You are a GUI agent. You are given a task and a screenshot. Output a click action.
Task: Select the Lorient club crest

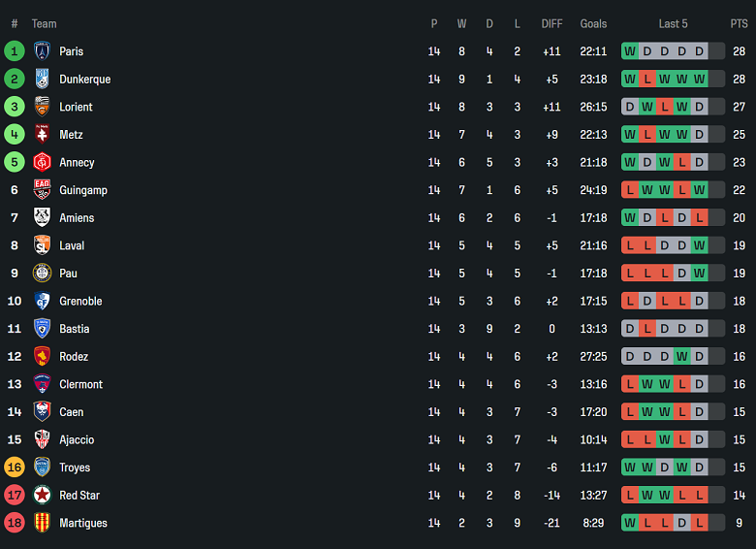42,107
